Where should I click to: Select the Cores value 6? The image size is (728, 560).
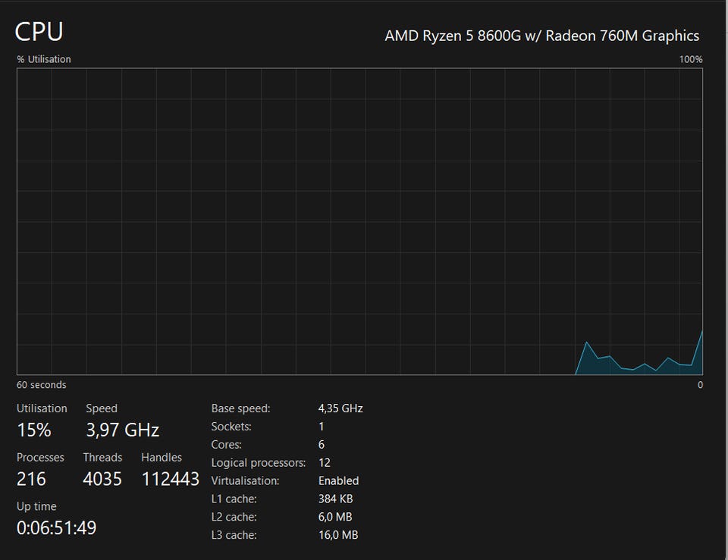322,445
